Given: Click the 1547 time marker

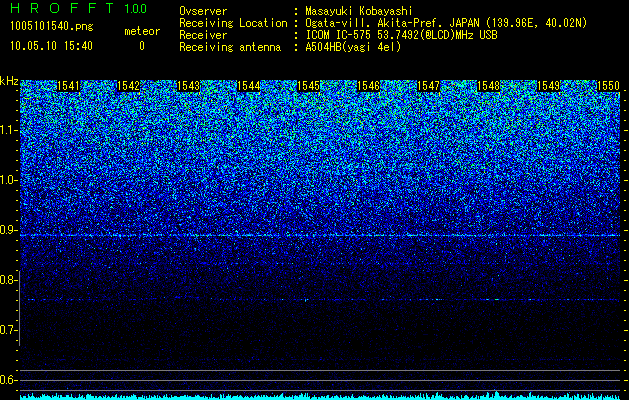Looking at the screenshot, I should (x=429, y=86).
